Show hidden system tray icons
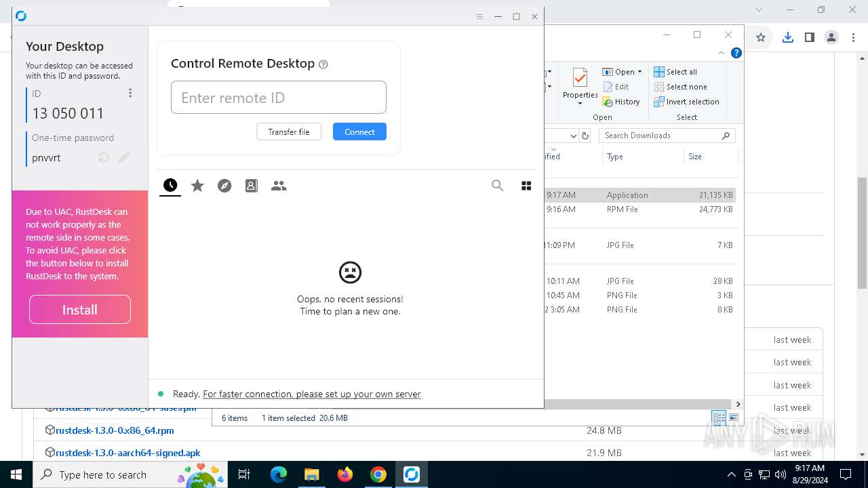This screenshot has width=868, height=488. [731, 474]
